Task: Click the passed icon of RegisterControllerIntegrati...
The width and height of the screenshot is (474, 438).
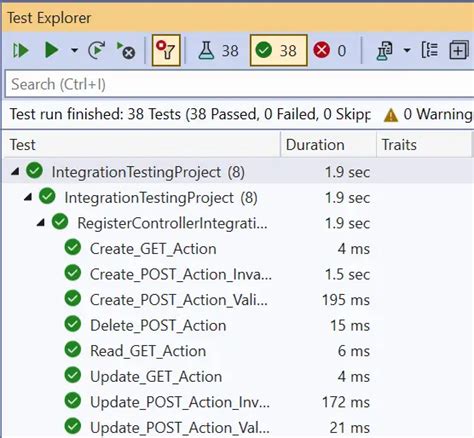Action: [x=60, y=222]
